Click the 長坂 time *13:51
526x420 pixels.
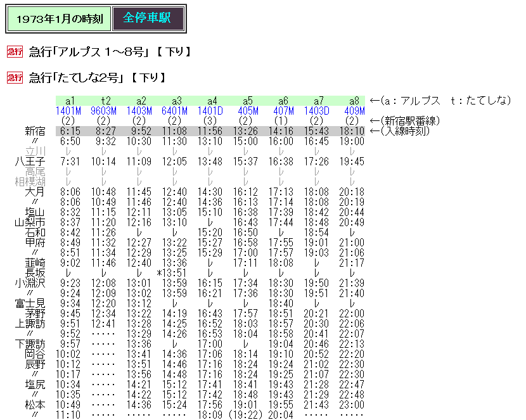(x=172, y=273)
